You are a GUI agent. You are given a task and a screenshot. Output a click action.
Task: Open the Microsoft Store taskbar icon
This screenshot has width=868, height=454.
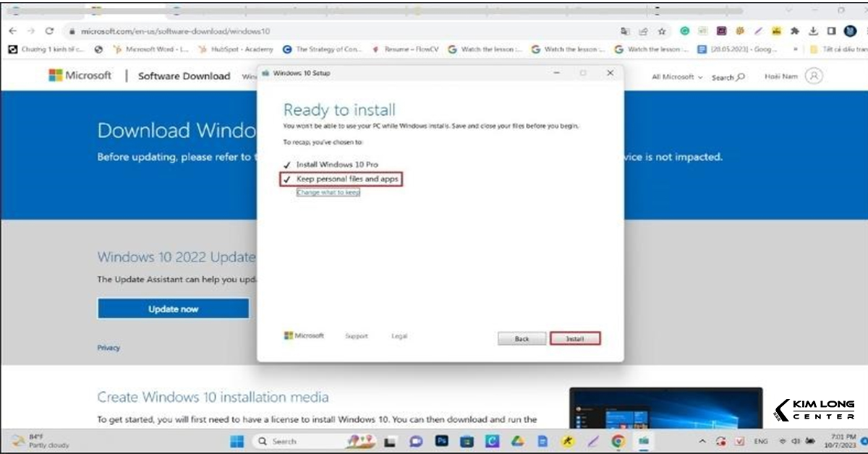pos(467,441)
